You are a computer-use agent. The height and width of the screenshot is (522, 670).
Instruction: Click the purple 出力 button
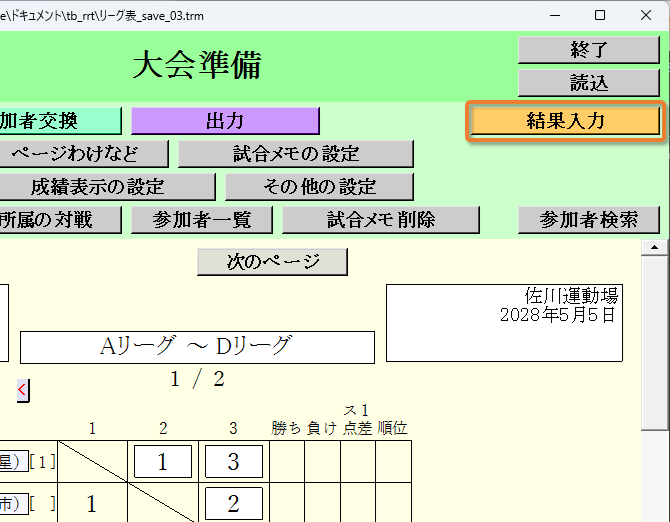[225, 121]
